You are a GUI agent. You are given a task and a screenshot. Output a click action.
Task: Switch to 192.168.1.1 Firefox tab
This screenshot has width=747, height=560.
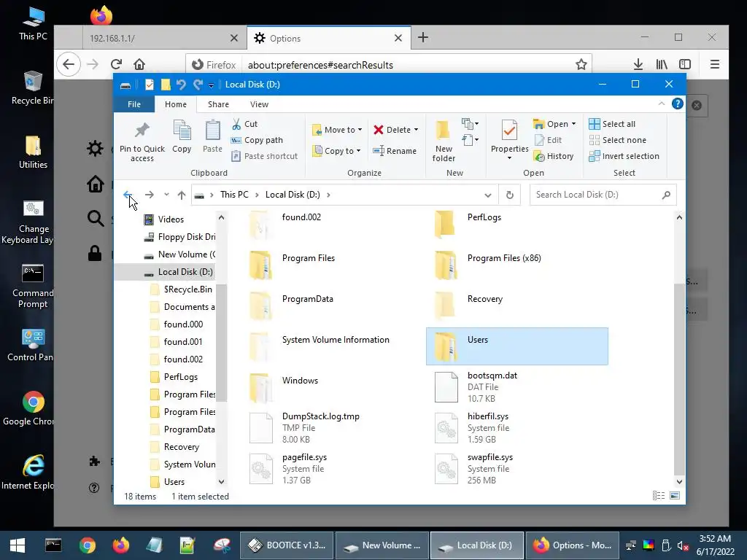pos(164,38)
